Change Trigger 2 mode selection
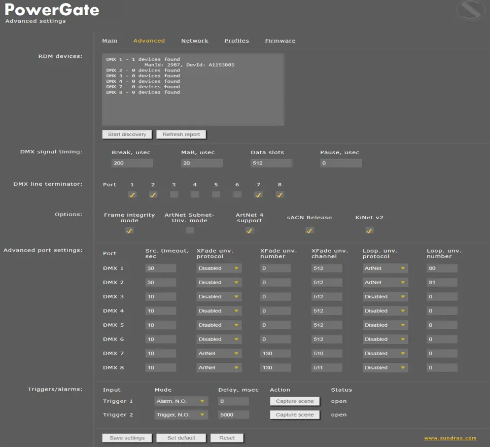Viewport: 490px width, 448px height. click(x=182, y=415)
